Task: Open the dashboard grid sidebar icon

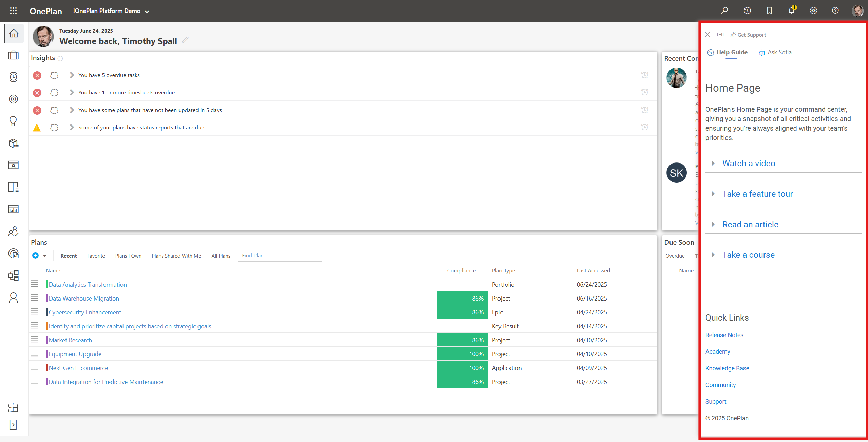Action: click(14, 187)
